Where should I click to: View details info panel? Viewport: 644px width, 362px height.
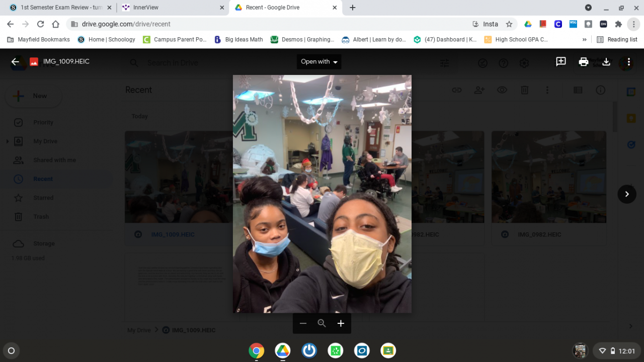600,90
